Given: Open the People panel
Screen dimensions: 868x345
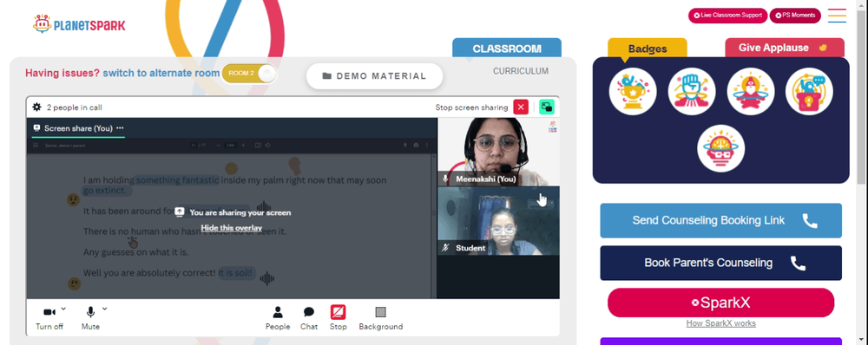Looking at the screenshot, I should [x=278, y=318].
